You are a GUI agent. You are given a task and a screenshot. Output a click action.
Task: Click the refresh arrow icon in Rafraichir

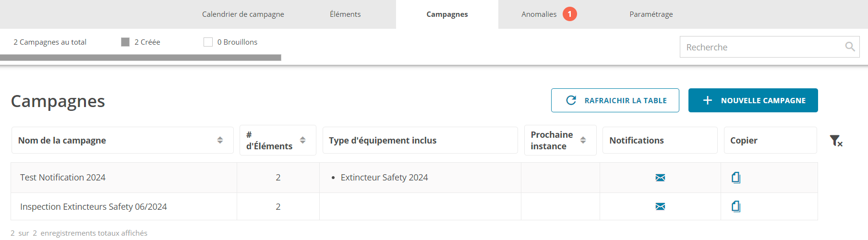571,100
